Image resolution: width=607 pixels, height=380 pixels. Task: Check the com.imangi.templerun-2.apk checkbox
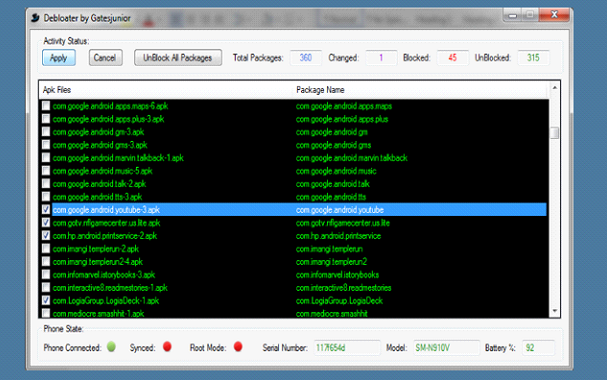(46, 248)
